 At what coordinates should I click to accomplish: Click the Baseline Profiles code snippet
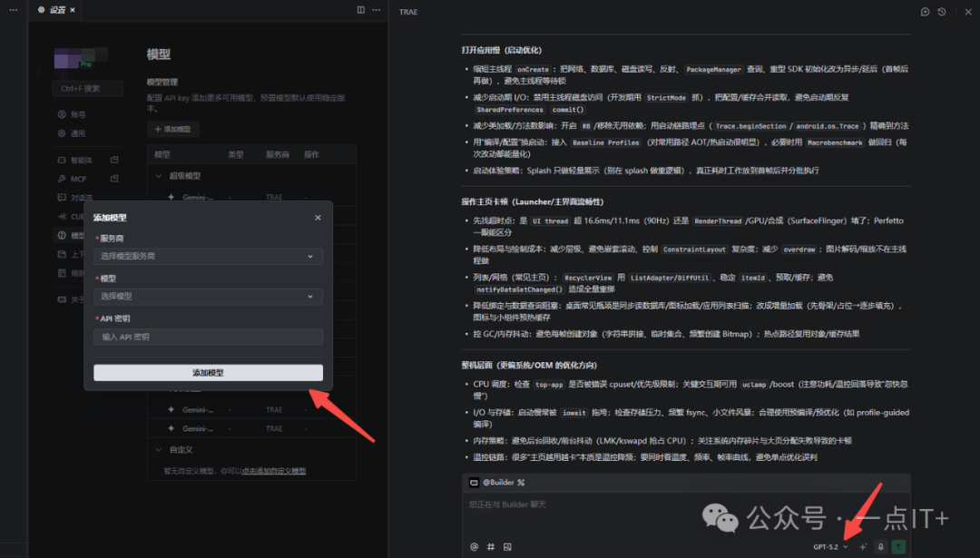(x=605, y=142)
